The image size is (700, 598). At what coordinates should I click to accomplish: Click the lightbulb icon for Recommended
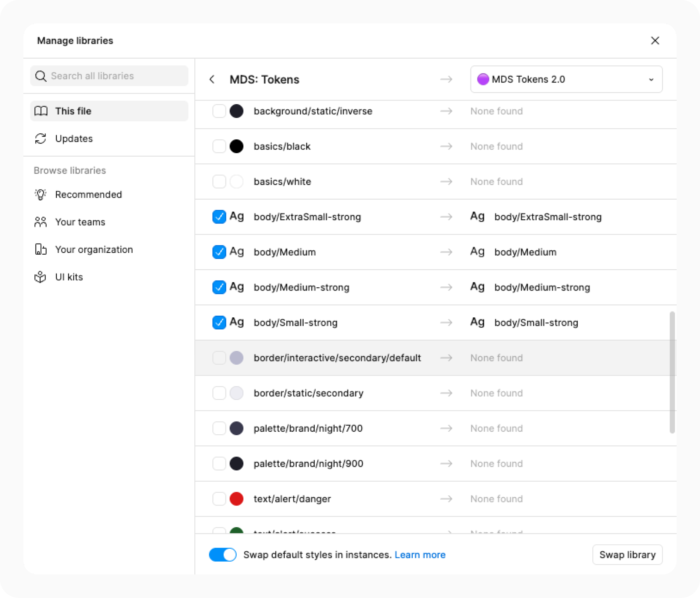(x=40, y=195)
